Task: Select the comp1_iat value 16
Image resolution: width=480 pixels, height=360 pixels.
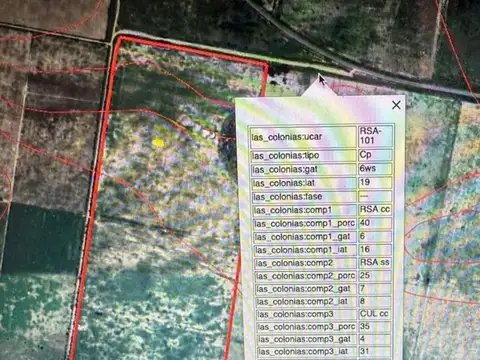Action: (x=375, y=250)
